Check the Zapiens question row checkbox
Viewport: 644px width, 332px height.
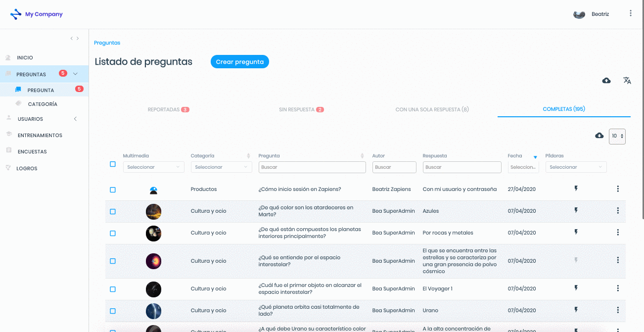(x=113, y=190)
